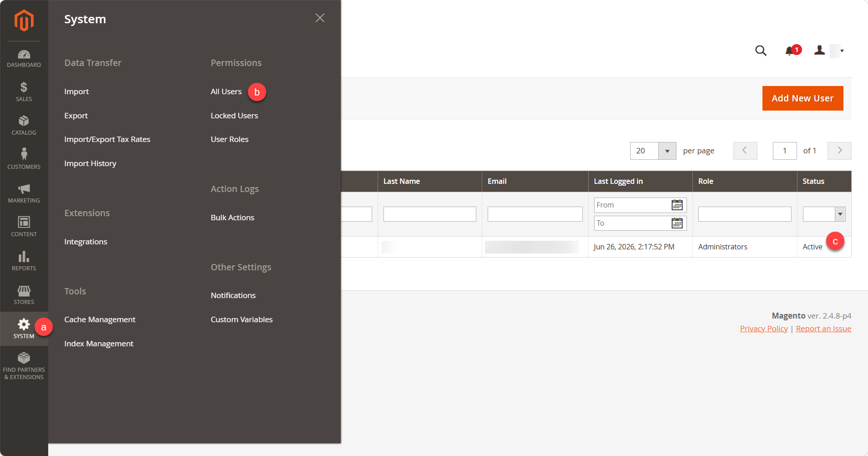Click the admin user account icon
The image size is (868, 456).
pos(819,50)
